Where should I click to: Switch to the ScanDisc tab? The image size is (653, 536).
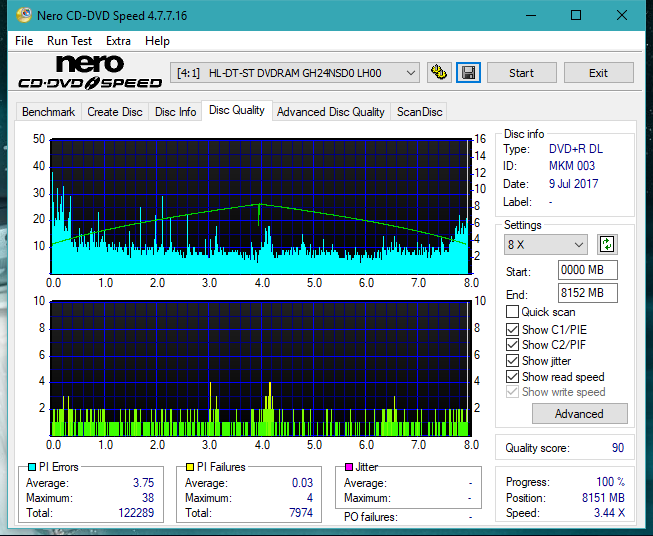419,112
